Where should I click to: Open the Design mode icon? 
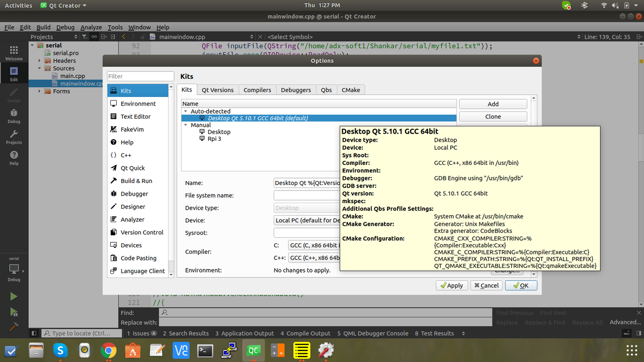pyautogui.click(x=14, y=95)
